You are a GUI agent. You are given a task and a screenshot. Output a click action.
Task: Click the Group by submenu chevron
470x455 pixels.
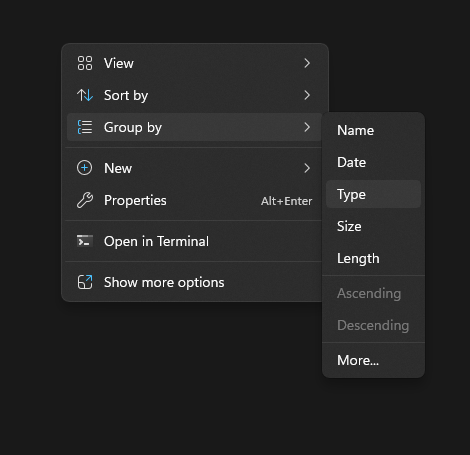pos(307,127)
